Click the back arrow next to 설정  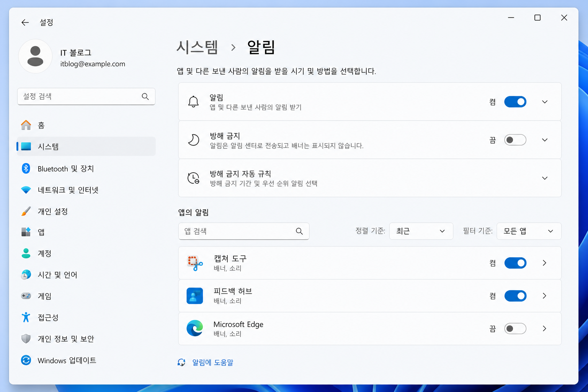pyautogui.click(x=25, y=23)
